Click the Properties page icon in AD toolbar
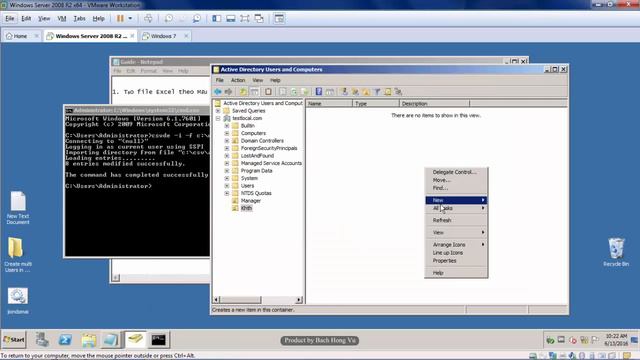The width and height of the screenshot is (640, 360). pos(282,92)
